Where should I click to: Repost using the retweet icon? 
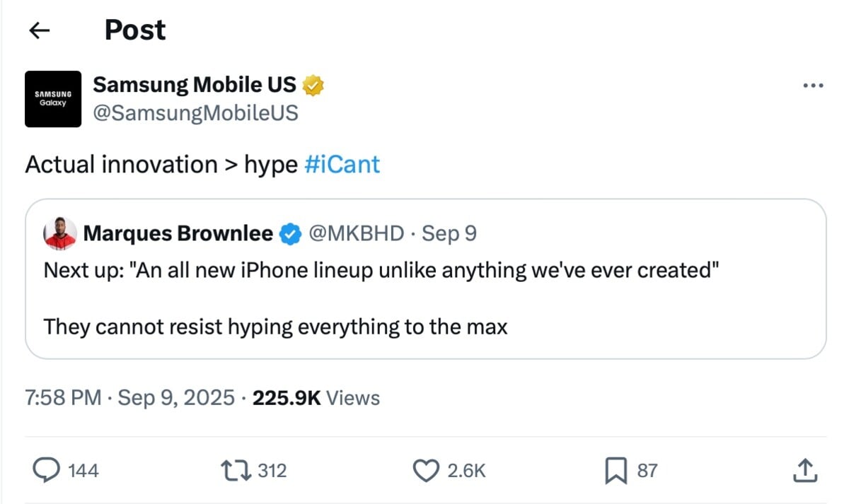click(x=236, y=470)
